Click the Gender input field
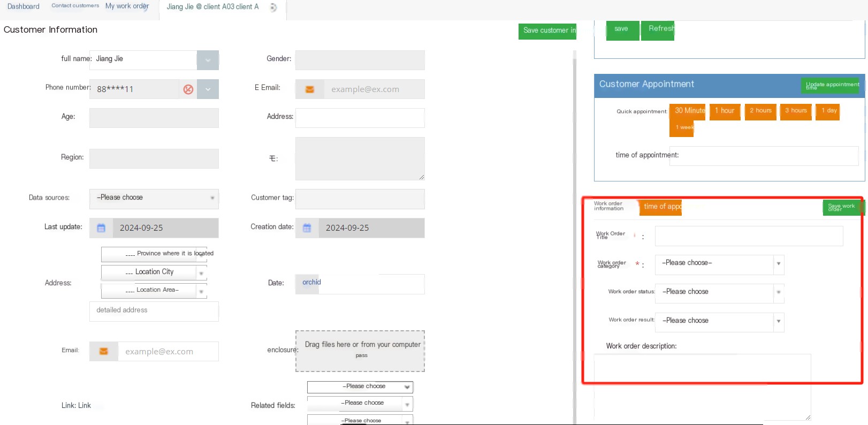The height and width of the screenshot is (425, 868). pos(360,60)
